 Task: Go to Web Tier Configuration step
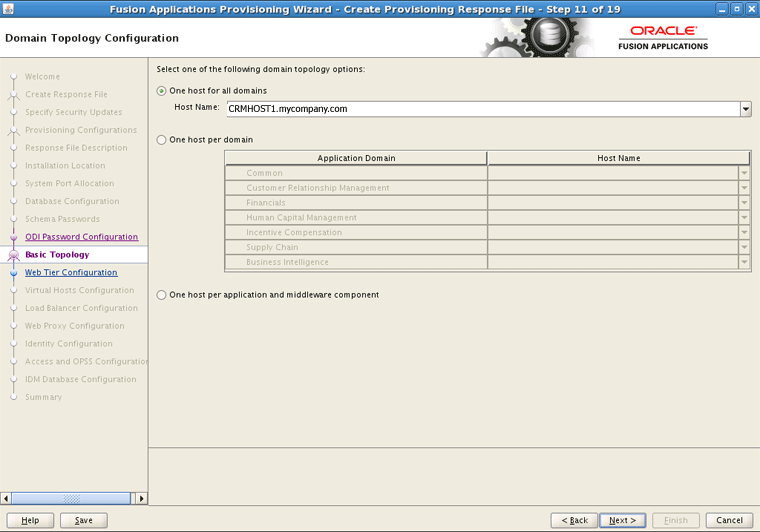pyautogui.click(x=71, y=273)
